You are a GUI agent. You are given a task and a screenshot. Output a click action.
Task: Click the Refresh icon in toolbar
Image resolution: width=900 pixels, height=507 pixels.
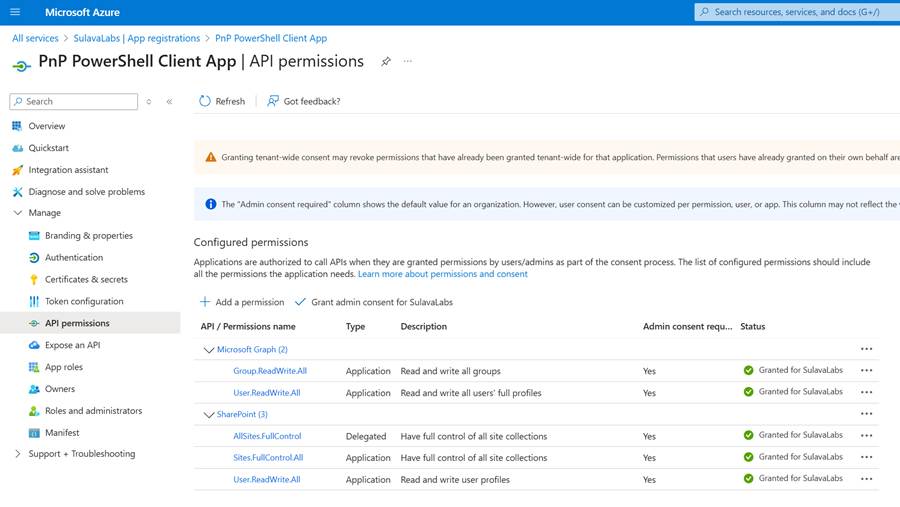[205, 101]
